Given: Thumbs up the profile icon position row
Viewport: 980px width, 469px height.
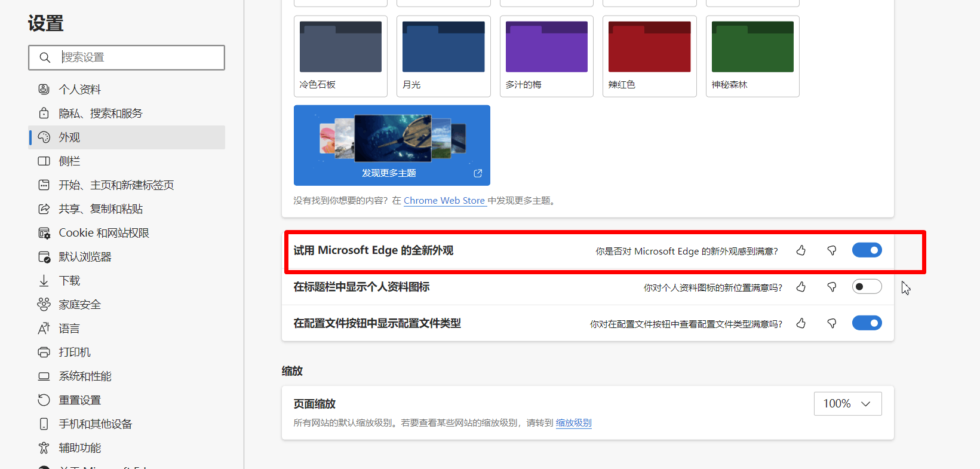Looking at the screenshot, I should tap(801, 287).
